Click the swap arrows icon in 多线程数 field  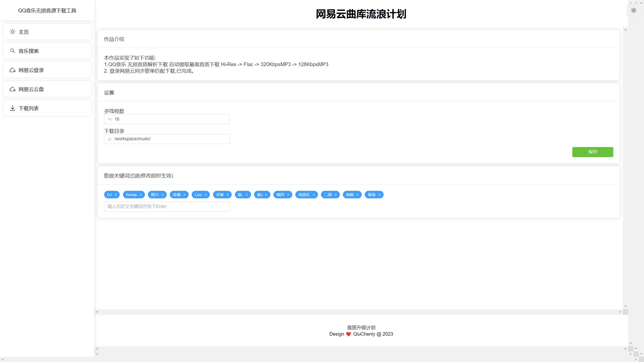[x=110, y=119]
